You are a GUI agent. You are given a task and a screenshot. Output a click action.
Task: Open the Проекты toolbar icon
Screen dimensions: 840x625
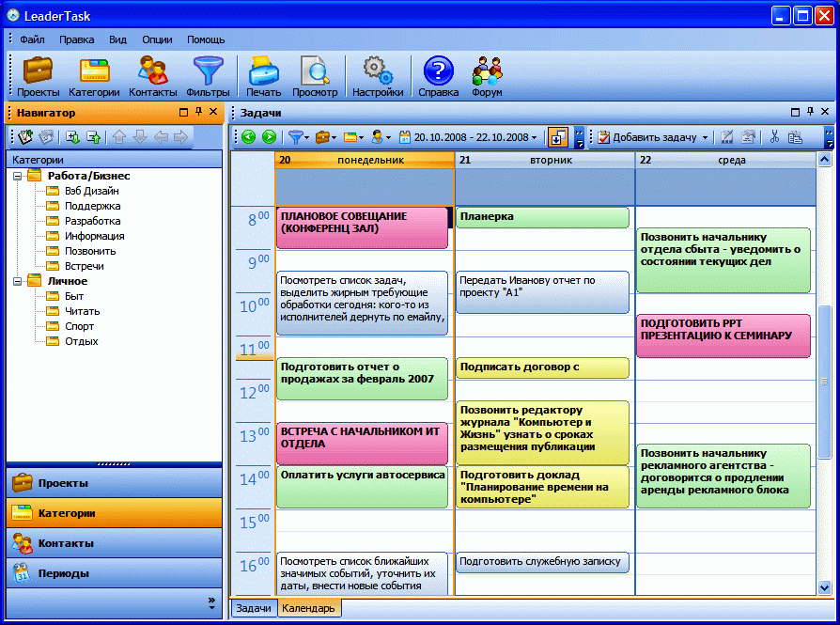click(38, 77)
